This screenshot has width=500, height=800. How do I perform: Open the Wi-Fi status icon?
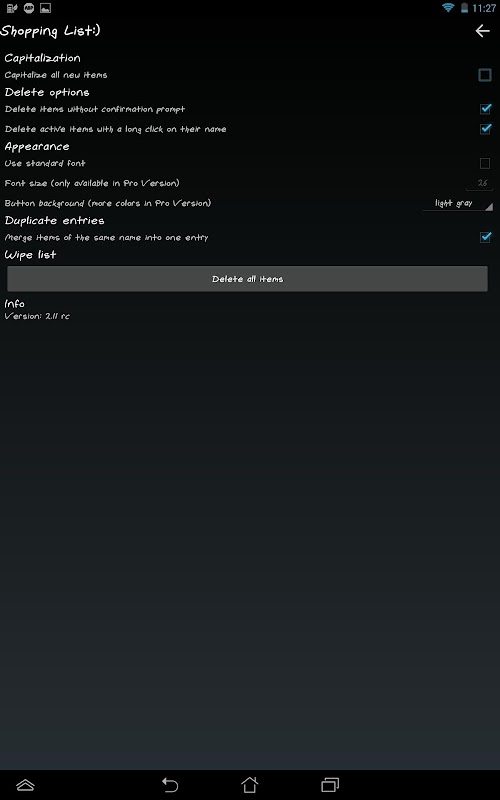coord(448,8)
